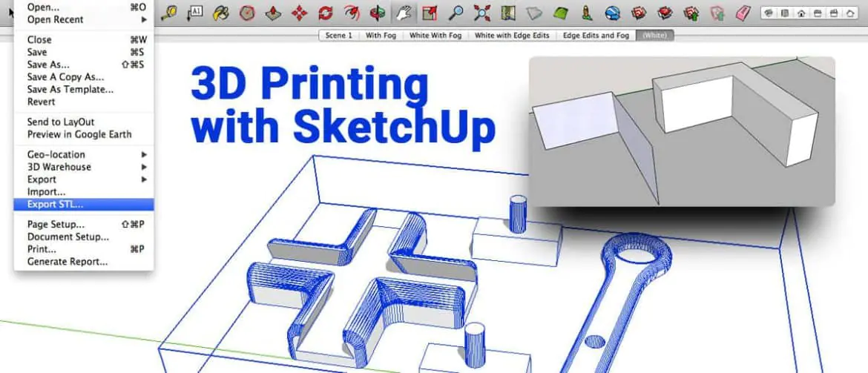Choose the Move tool with red arrows
The image size is (868, 373).
pyautogui.click(x=299, y=12)
